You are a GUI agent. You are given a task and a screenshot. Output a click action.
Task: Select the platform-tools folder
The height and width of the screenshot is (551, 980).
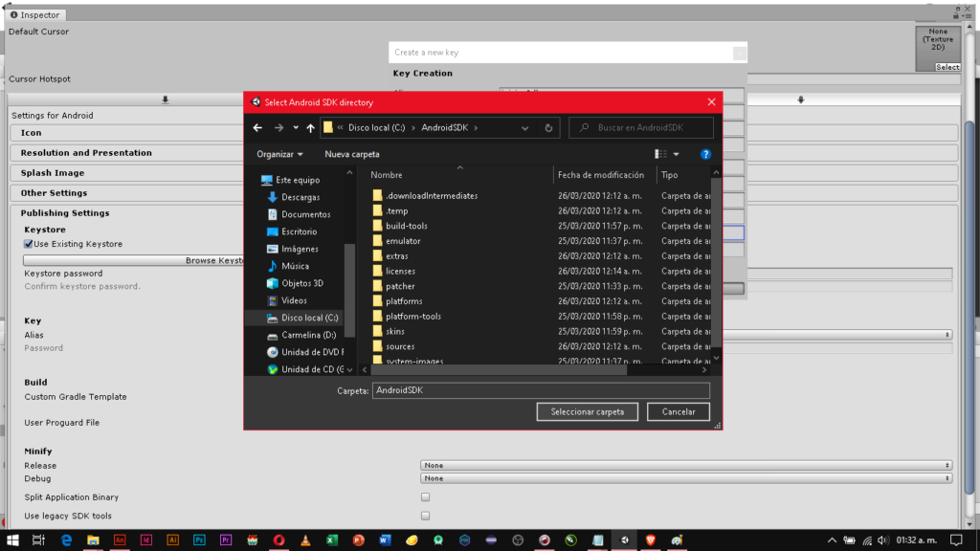click(x=413, y=317)
